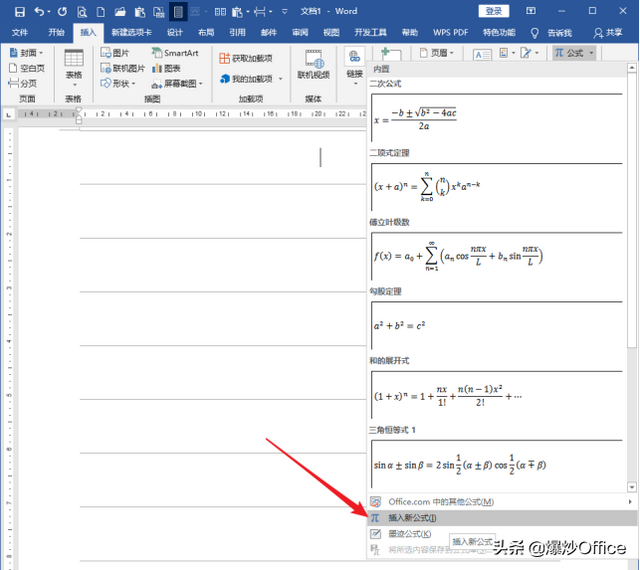Open Office.com 中的其他公式 submenu

pyautogui.click(x=502, y=501)
